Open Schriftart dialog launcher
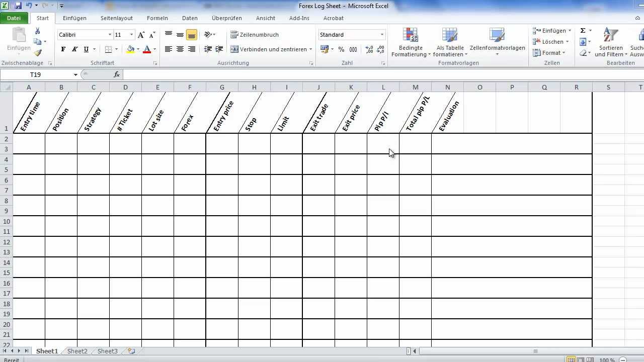The height and width of the screenshot is (362, 644). click(x=155, y=63)
